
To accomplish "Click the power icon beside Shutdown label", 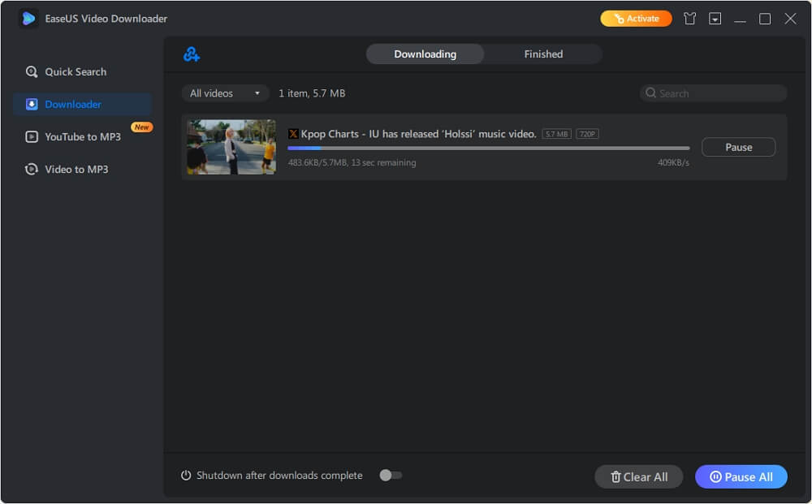I will click(x=186, y=475).
